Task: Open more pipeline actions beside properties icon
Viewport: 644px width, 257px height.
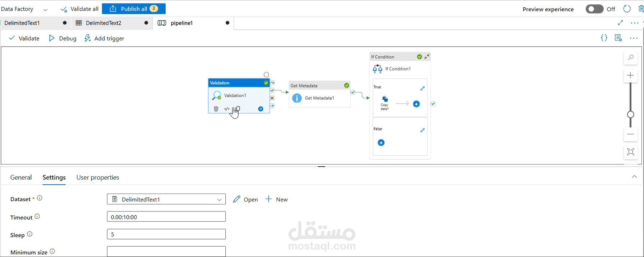Action: [x=634, y=38]
